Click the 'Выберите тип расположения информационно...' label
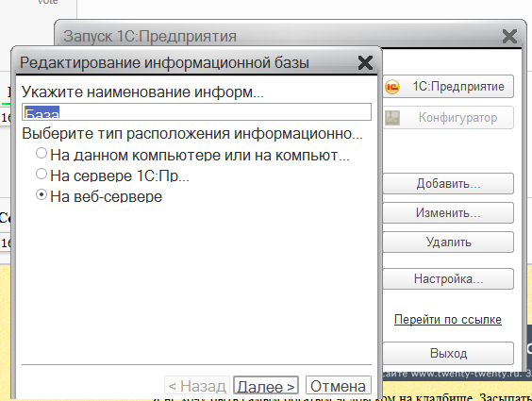This screenshot has height=401, width=532. click(x=192, y=133)
